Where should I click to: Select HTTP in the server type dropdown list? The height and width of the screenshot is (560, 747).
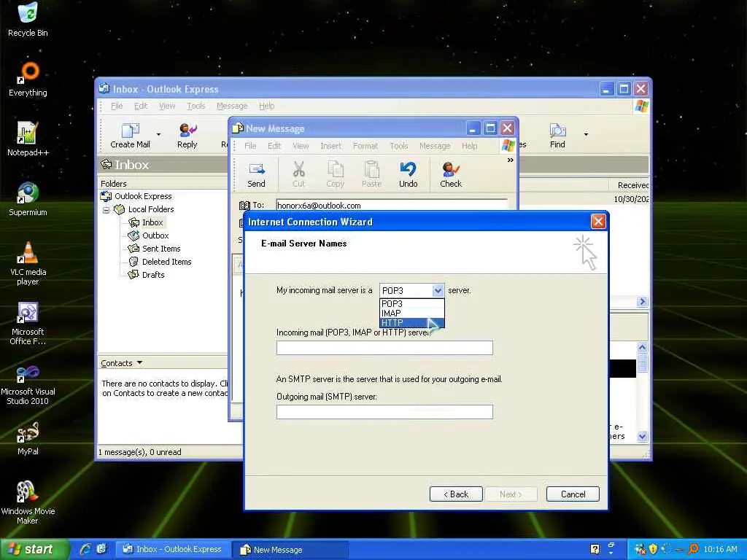(x=411, y=323)
